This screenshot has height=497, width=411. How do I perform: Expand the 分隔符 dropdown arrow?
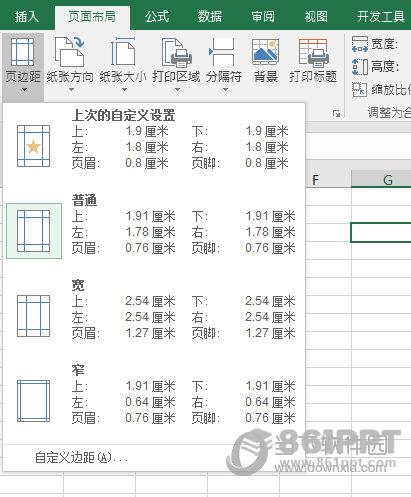pos(225,89)
